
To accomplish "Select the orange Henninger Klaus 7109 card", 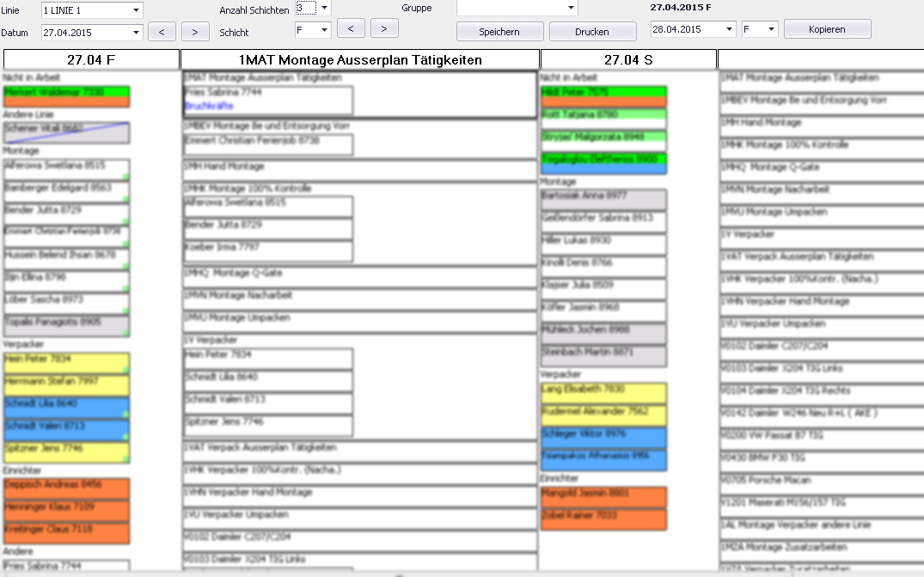I will click(66, 512).
